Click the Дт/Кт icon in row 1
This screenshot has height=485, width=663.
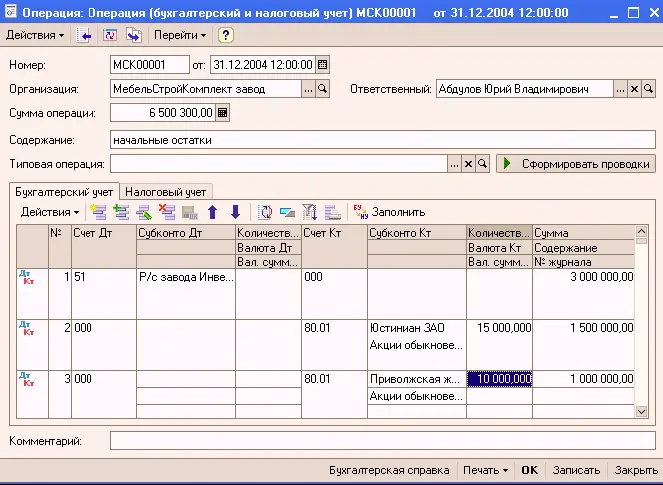point(27,277)
